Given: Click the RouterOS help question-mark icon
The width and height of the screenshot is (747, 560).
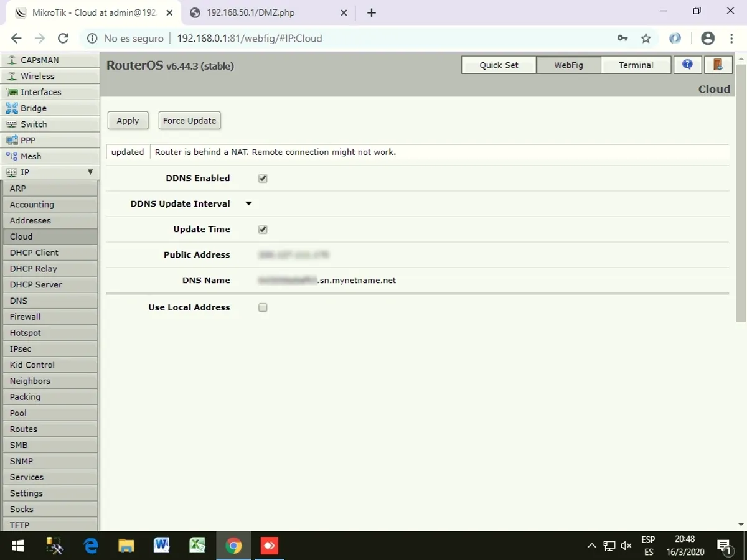Looking at the screenshot, I should tap(687, 65).
